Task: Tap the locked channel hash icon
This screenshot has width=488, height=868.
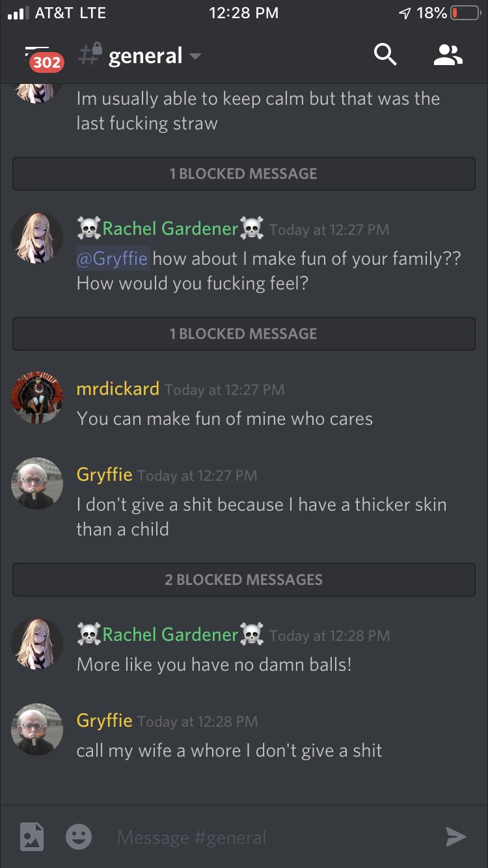Action: pyautogui.click(x=90, y=55)
